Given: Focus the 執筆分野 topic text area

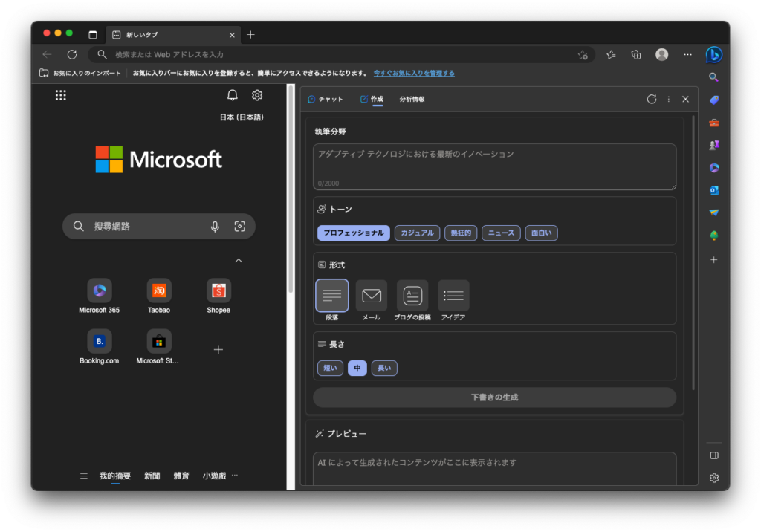Looking at the screenshot, I should [494, 166].
